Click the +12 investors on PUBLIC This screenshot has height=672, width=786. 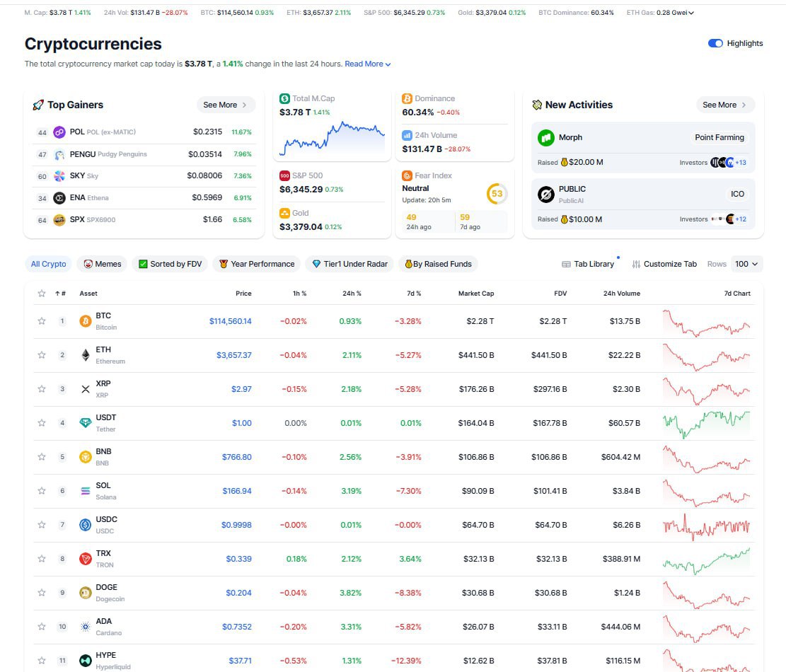(x=741, y=219)
